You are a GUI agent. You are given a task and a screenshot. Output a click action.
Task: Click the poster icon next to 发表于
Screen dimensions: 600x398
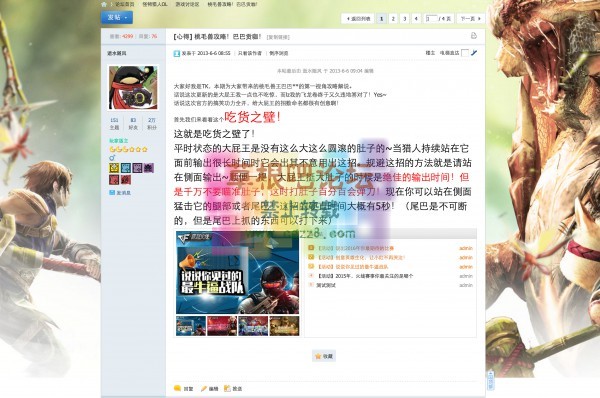pyautogui.click(x=177, y=53)
